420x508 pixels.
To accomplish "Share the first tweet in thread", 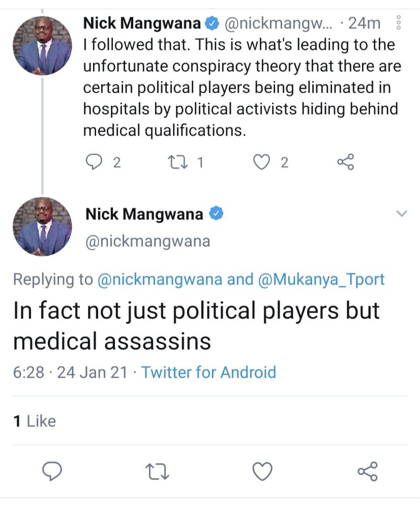I will tap(345, 162).
